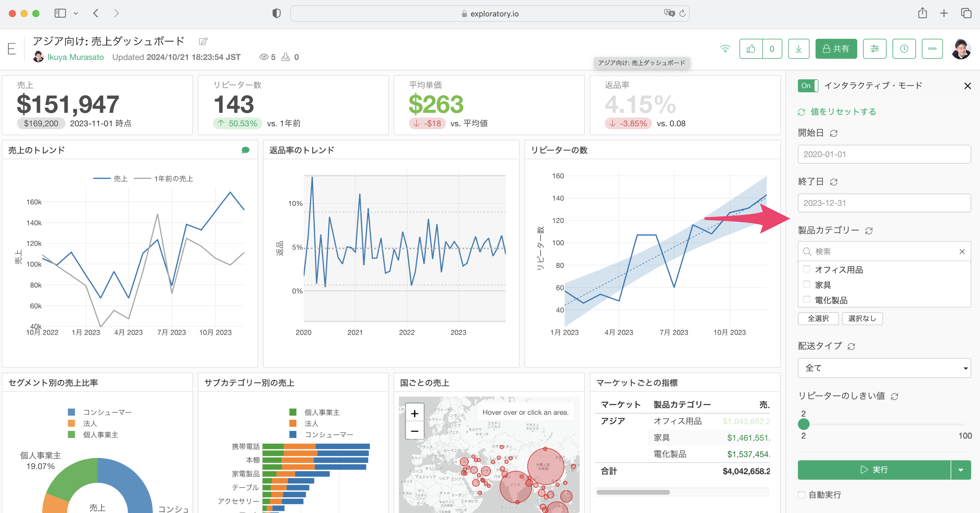Reset the 製品カテゴリー parameter with its refresh icon
This screenshot has width=980, height=513.
pos(869,231)
